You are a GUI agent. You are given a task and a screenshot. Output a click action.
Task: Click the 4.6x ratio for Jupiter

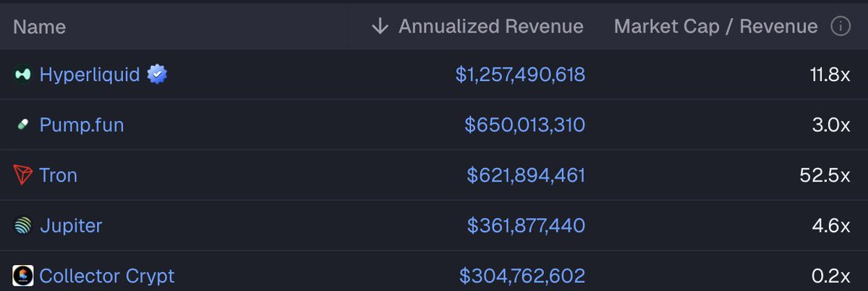coord(831,226)
